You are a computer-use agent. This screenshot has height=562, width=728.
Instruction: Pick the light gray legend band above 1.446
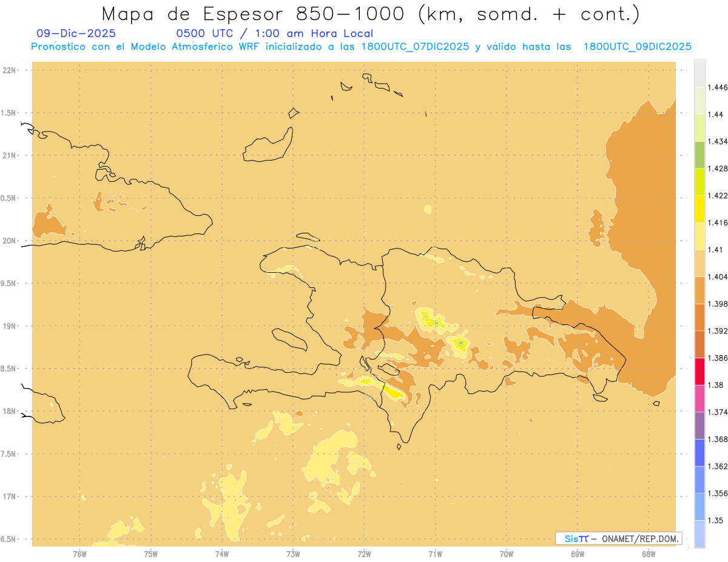(x=699, y=73)
